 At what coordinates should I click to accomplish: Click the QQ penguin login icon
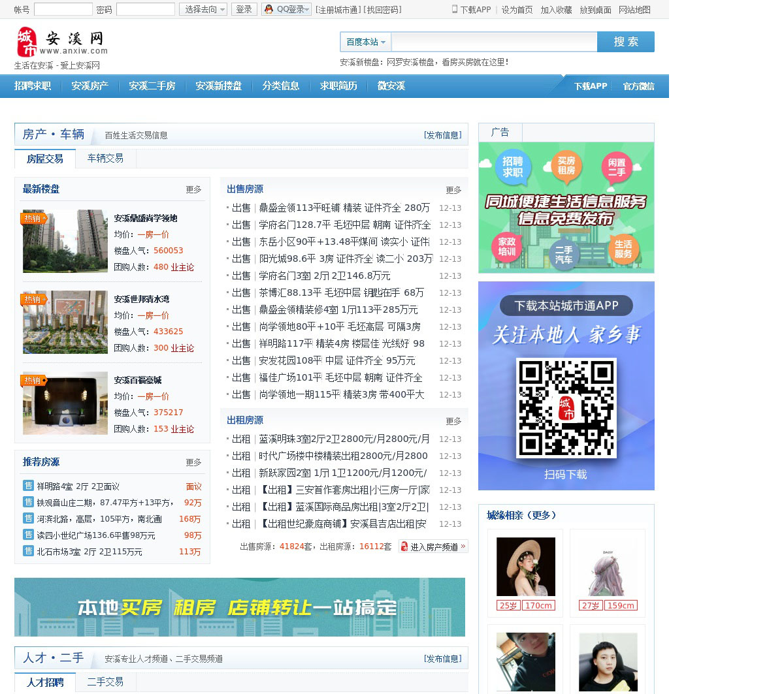click(x=269, y=9)
